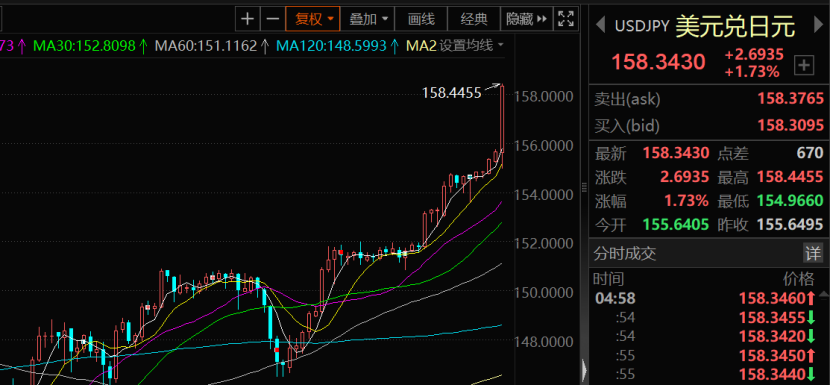The image size is (831, 385).
Task: Add USDJPY to watchlist plus icon
Action: coord(804,66)
